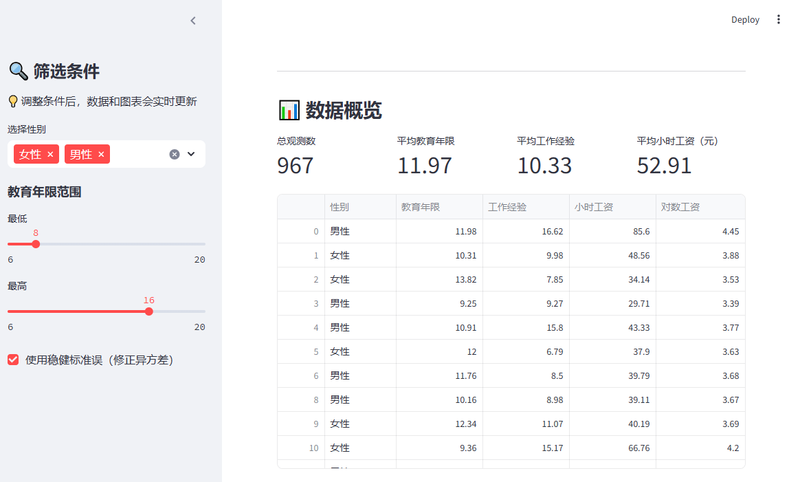The image size is (800, 482).
Task: Sort by 小时工资 column header
Action: pos(594,207)
